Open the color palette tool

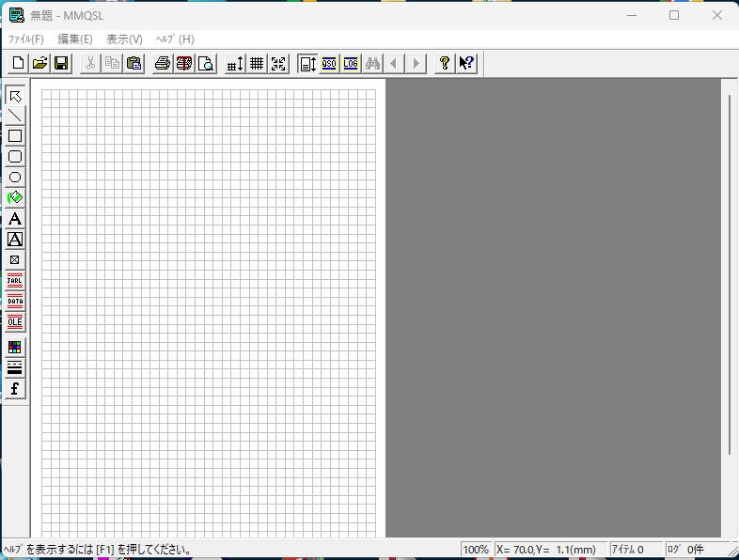click(x=15, y=348)
